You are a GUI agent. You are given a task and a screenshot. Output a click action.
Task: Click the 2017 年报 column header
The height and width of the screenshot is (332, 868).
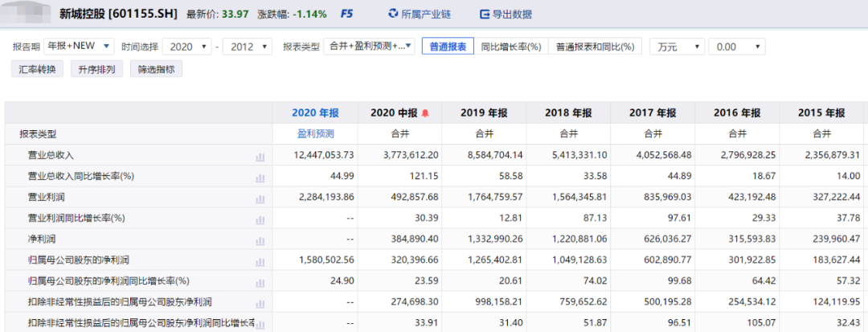point(653,113)
